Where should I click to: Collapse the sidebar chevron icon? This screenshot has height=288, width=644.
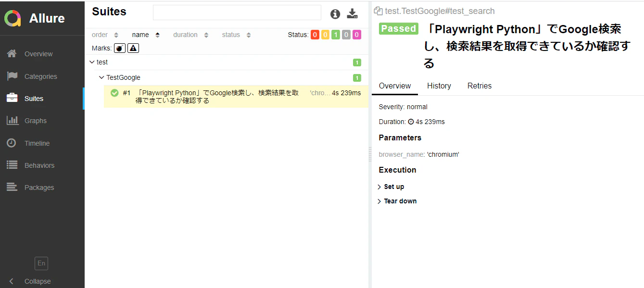(x=12, y=281)
